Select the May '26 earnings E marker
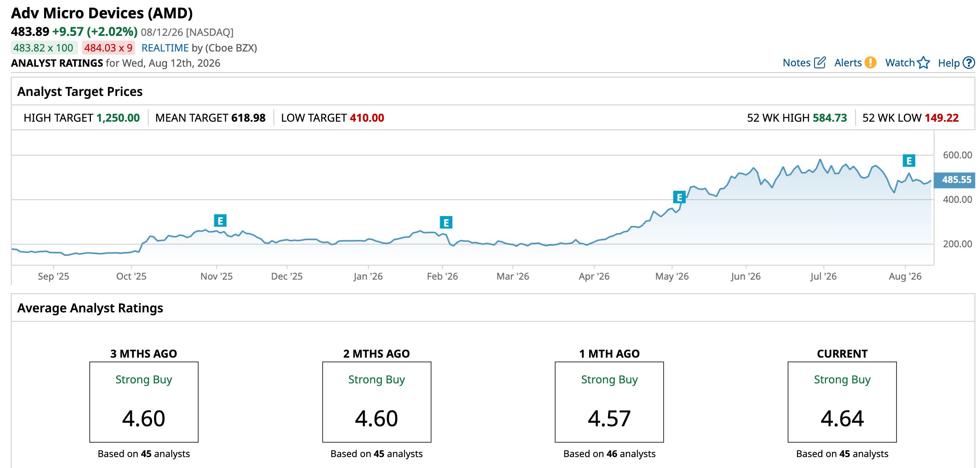Viewport: 980px width, 468px height. click(x=680, y=197)
